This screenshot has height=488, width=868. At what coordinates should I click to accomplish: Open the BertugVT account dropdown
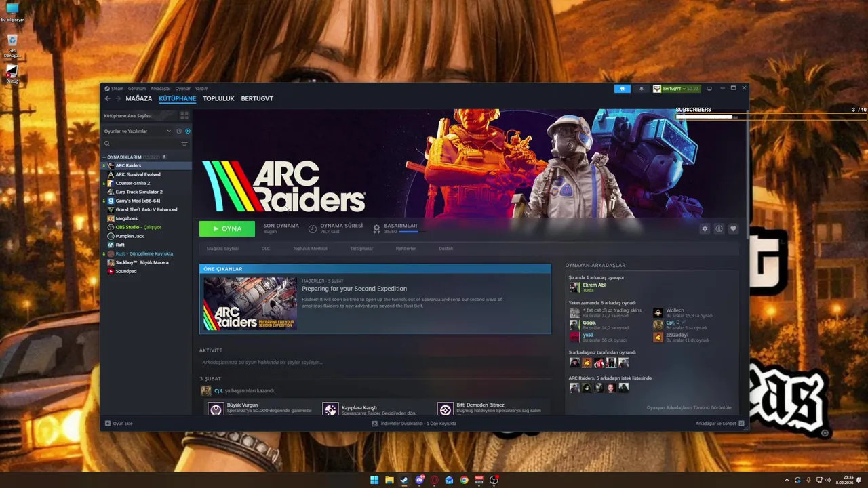676,89
